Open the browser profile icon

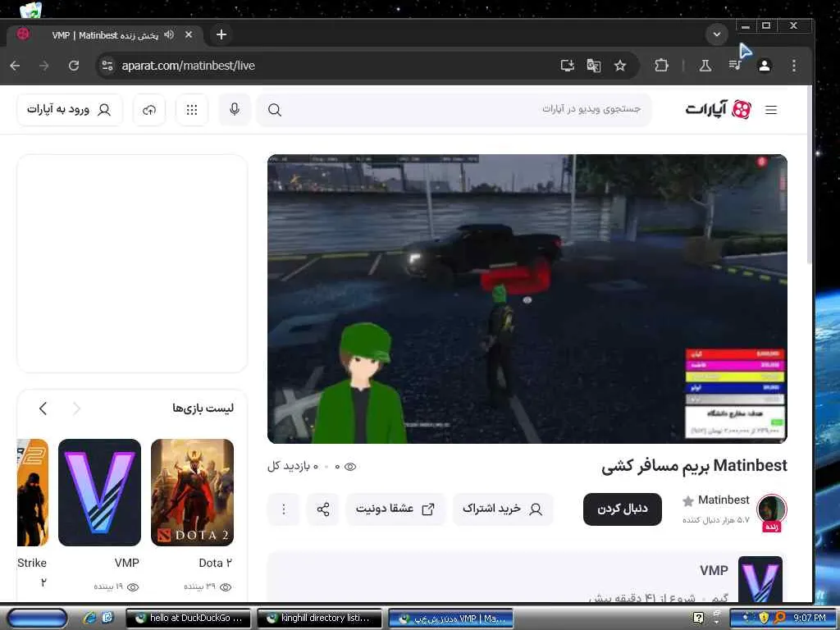765,66
